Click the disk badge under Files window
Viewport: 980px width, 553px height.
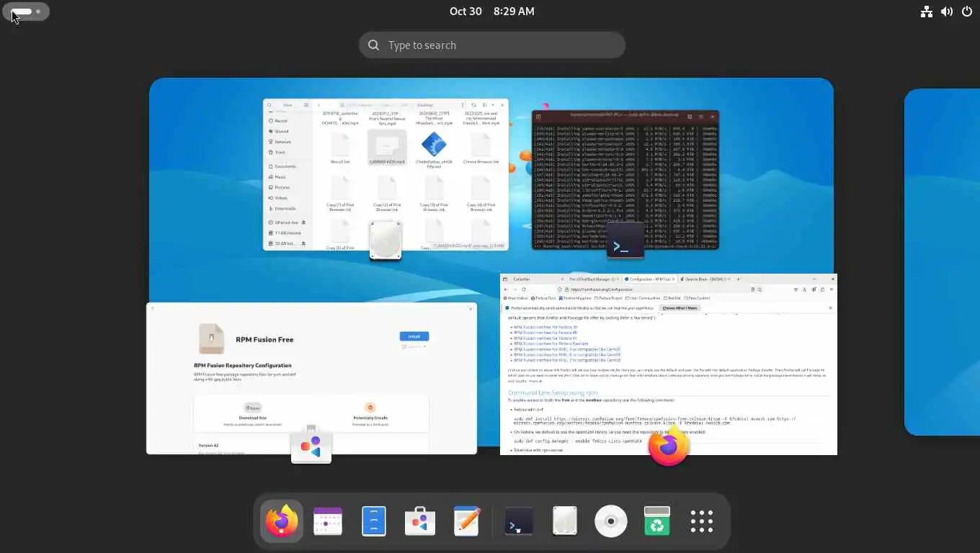tap(386, 240)
